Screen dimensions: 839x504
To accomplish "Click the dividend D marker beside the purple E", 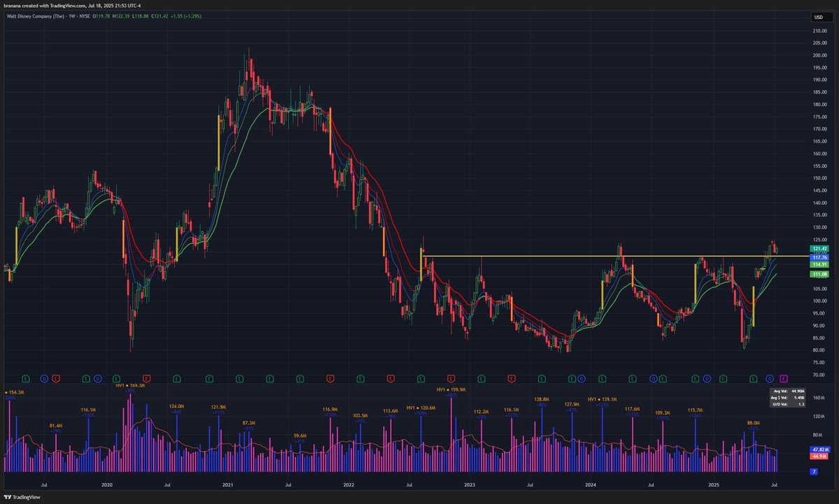I will point(770,378).
